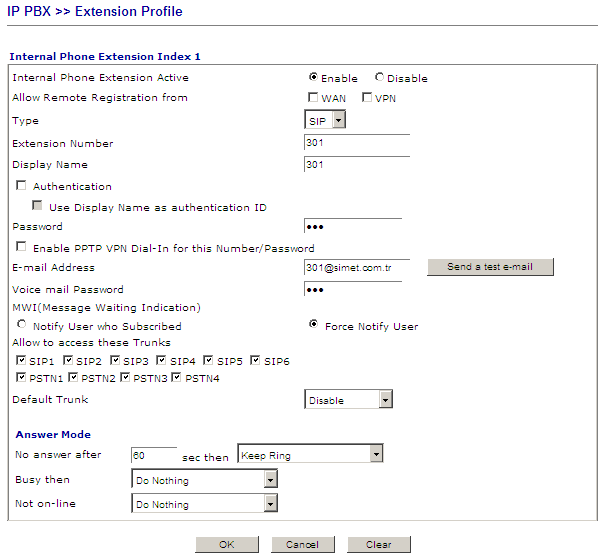Check the VPN remote registration checkbox
The image size is (610, 559).
point(366,98)
